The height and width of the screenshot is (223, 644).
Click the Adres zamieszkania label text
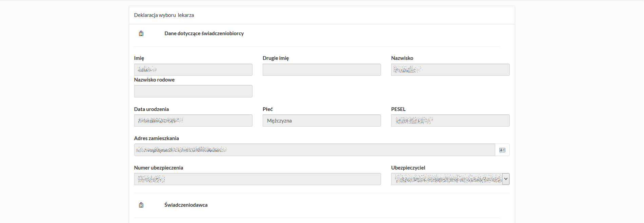tap(156, 138)
